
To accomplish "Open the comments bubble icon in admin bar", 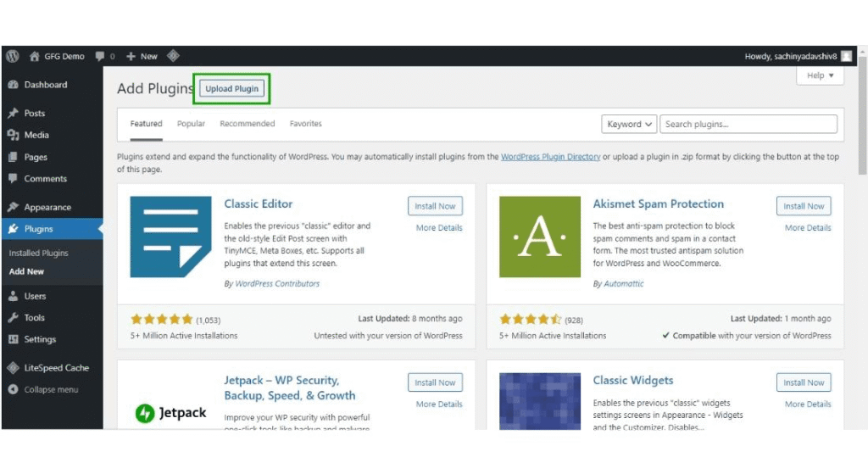I will tap(100, 56).
